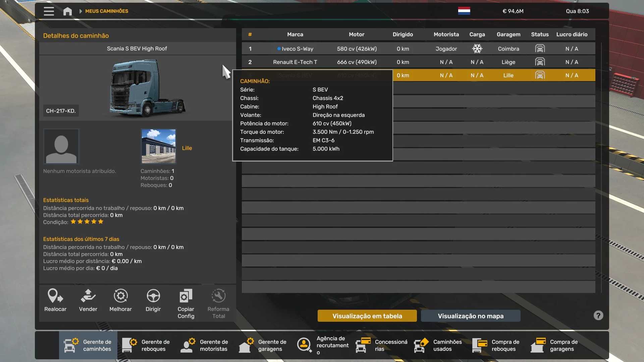The width and height of the screenshot is (644, 362).
Task: Sort trucks by Garagem column
Action: coord(508,35)
